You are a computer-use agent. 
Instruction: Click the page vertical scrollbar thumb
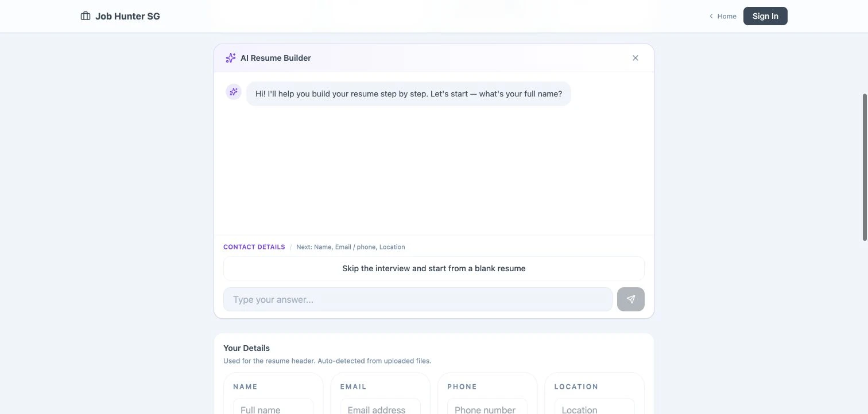coord(865,167)
